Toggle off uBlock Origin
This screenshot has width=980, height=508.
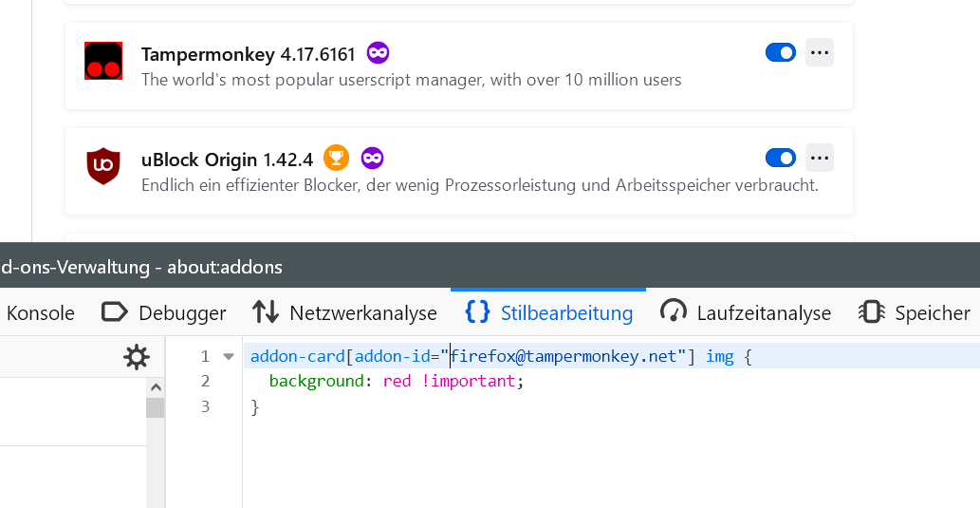780,158
